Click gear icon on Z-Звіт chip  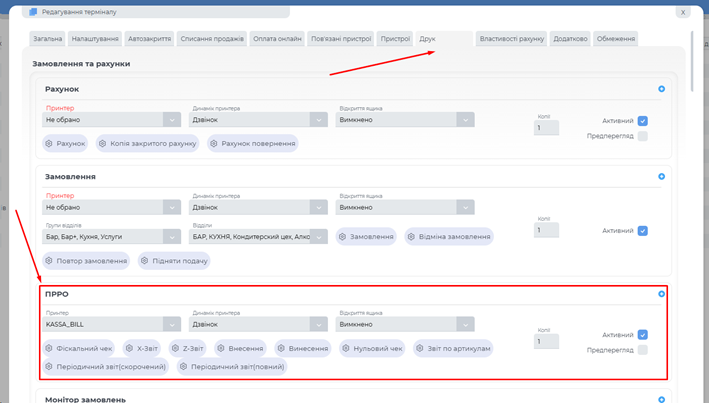tap(175, 349)
